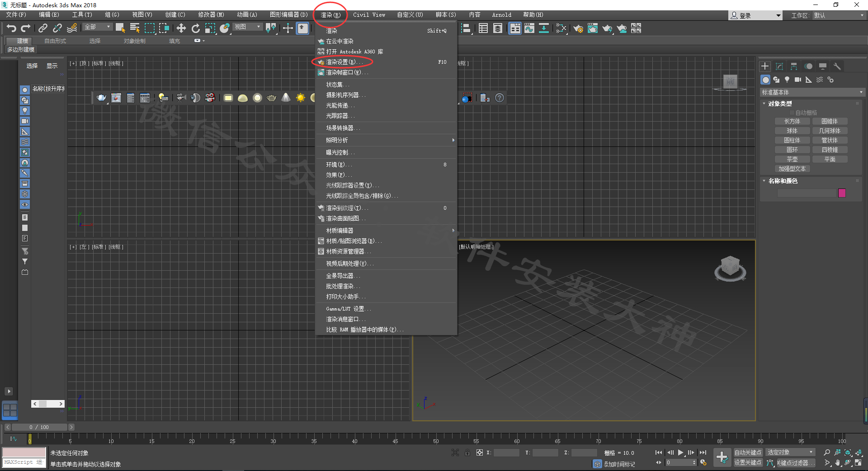868x471 pixels.
Task: Click the time slider 0 / 100 handle
Action: point(39,427)
